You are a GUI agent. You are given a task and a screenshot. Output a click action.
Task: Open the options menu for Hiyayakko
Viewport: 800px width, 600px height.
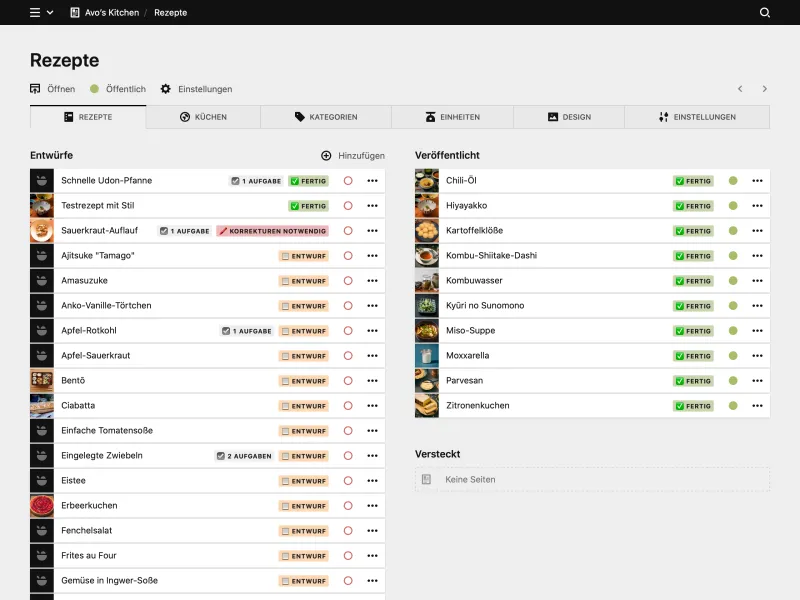click(756, 206)
